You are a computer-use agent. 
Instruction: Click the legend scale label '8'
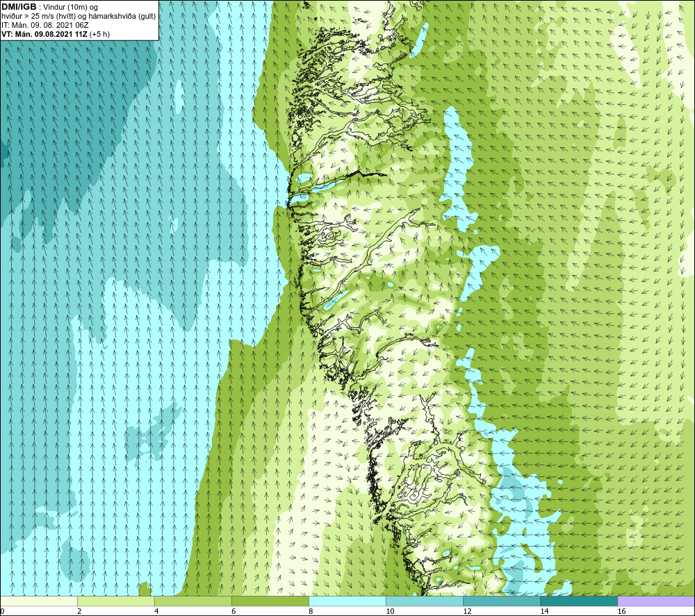click(x=311, y=612)
